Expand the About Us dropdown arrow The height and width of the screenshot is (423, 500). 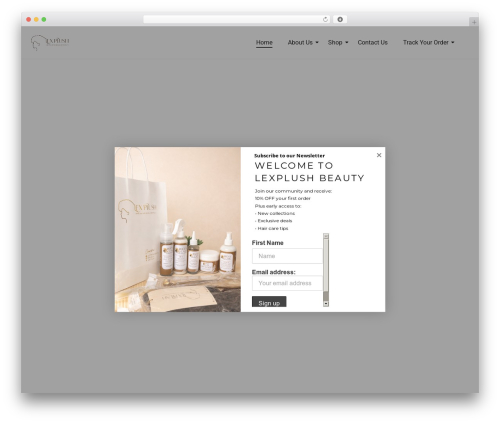click(317, 42)
